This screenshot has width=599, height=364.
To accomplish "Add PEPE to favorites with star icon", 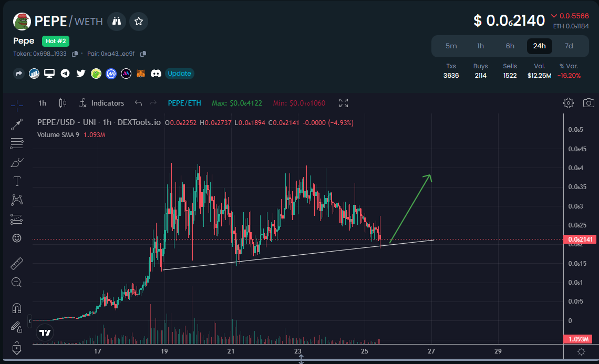I will (139, 22).
